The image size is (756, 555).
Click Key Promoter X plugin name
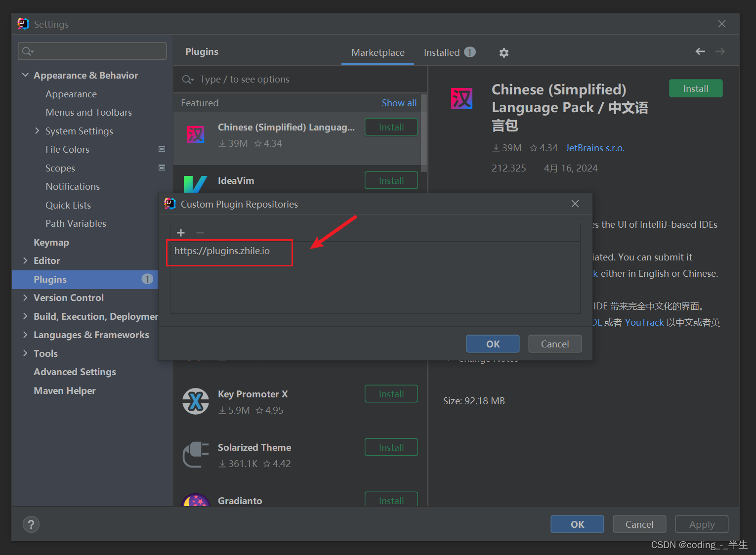[252, 394]
